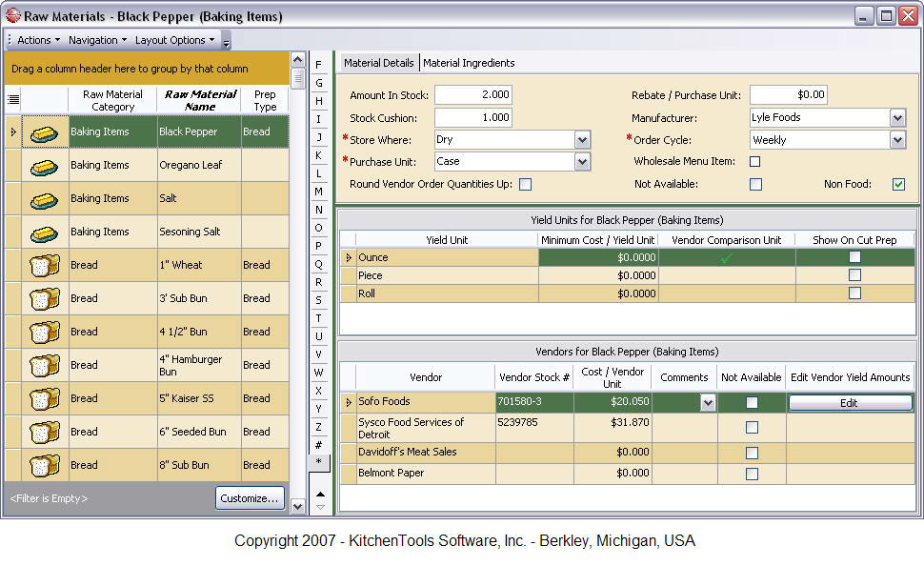Click the Stock Cushion field
Image resolution: width=924 pixels, height=566 pixels.
click(x=473, y=118)
